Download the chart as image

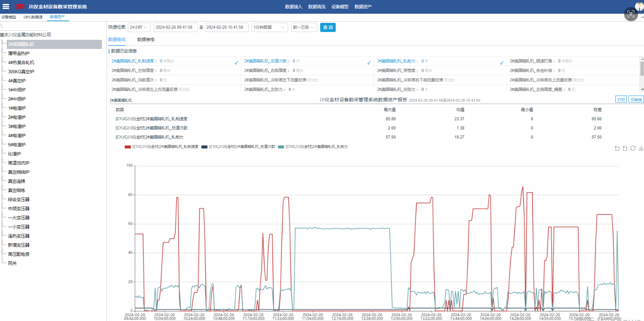[641, 149]
